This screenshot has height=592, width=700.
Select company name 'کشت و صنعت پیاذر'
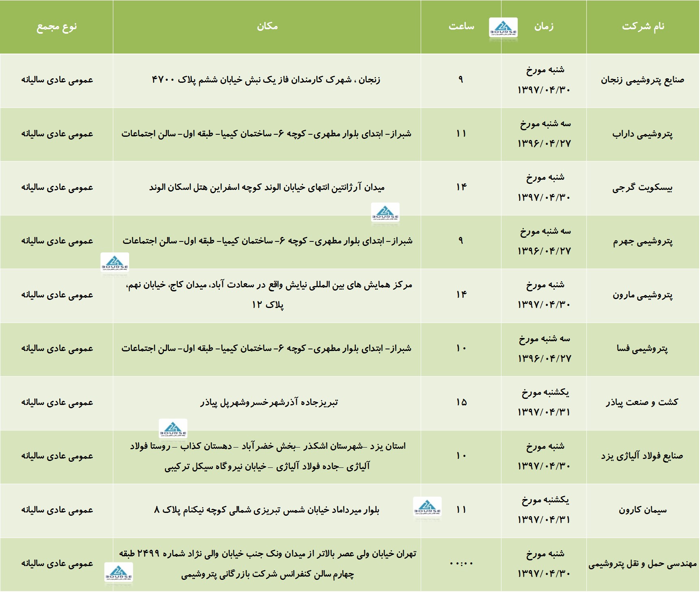(x=643, y=403)
